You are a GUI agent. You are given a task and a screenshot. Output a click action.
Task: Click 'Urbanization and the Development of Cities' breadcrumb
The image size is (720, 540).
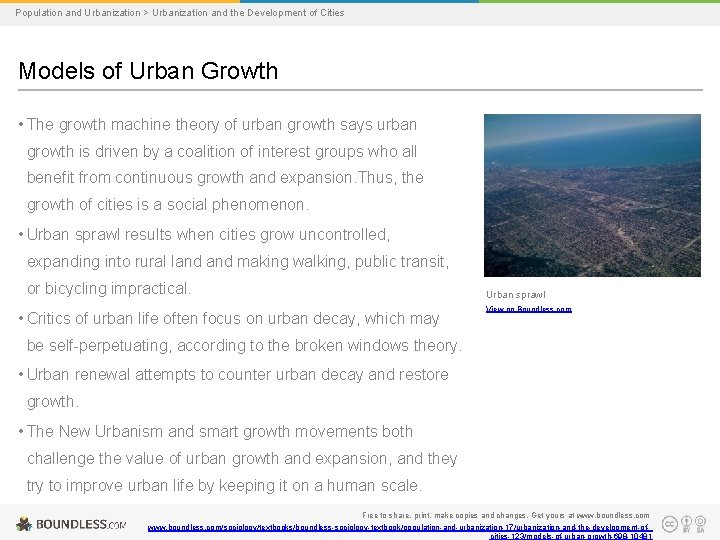coord(248,13)
